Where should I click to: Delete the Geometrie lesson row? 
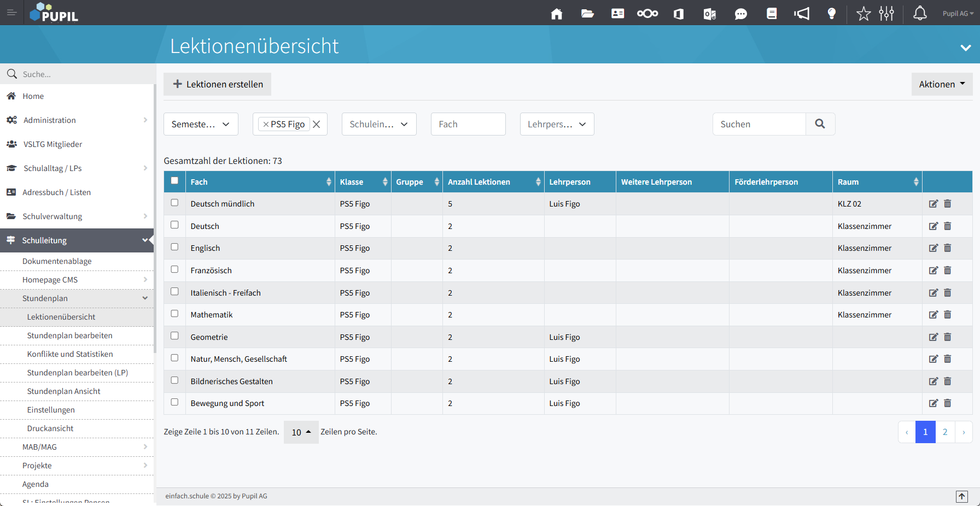948,337
